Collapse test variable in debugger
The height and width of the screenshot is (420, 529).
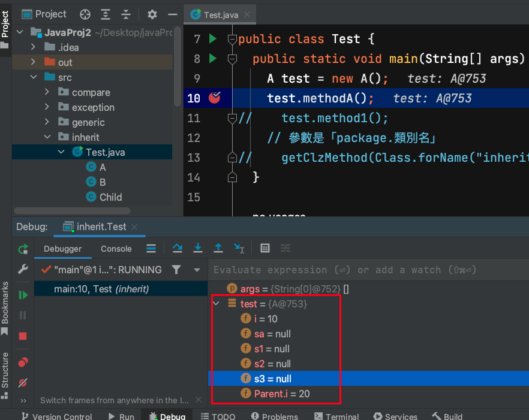pyautogui.click(x=217, y=304)
